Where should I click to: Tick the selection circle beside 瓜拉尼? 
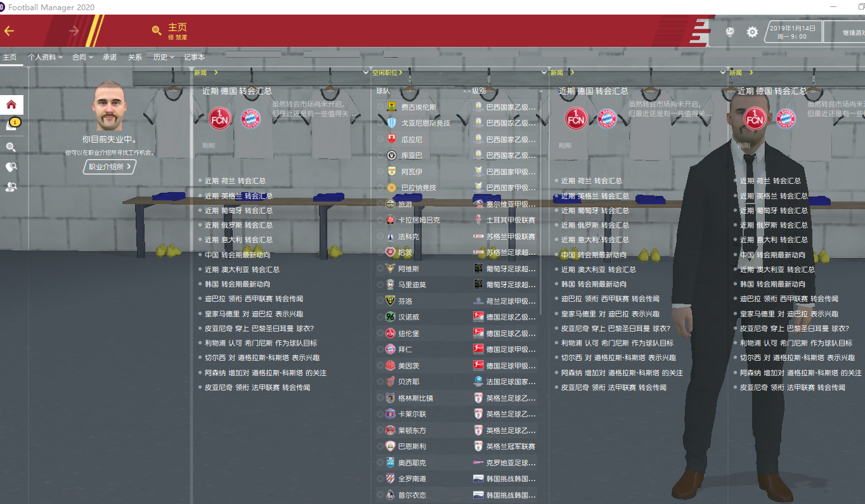380,139
